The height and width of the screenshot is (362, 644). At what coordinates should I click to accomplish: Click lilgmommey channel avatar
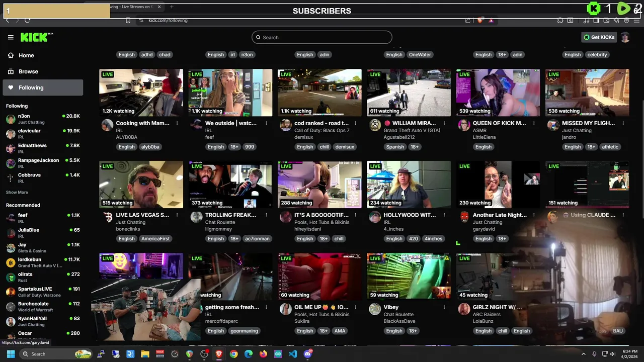[197, 217]
